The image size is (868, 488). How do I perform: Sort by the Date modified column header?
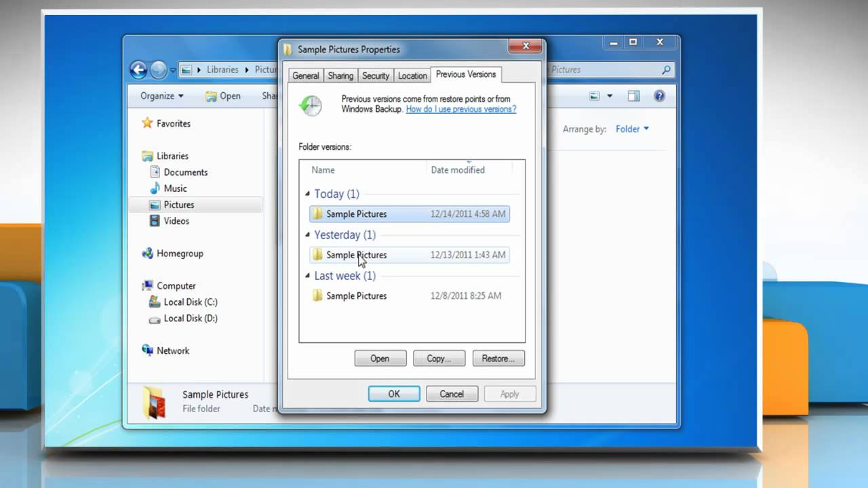click(x=458, y=170)
